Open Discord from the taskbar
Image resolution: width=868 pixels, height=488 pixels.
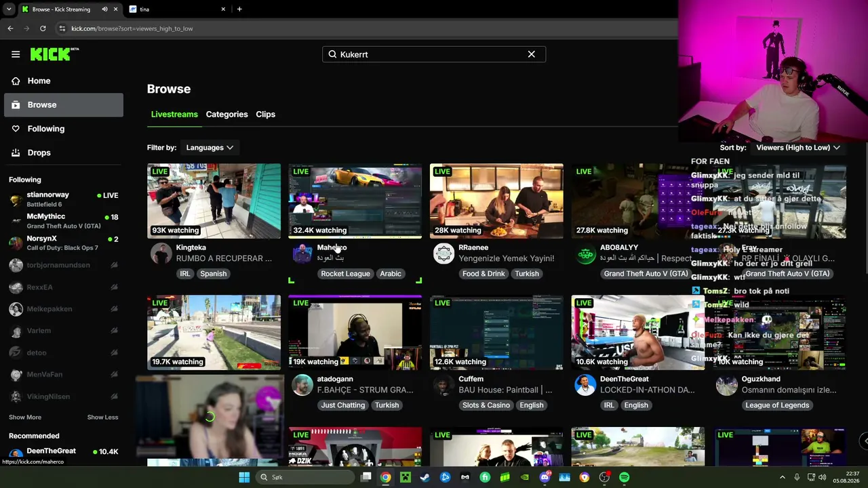coord(545,477)
